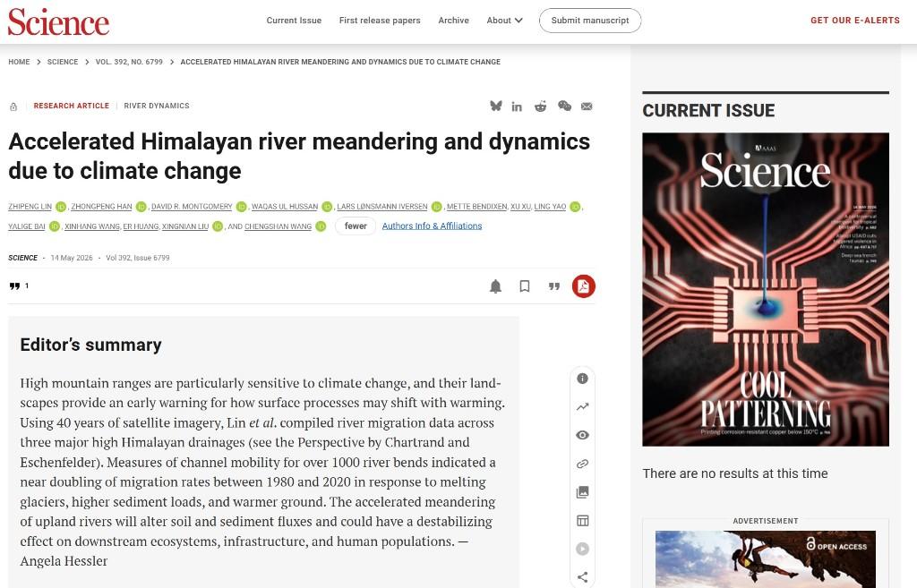
Task: Open info panel in sidebar
Action: coord(582,379)
